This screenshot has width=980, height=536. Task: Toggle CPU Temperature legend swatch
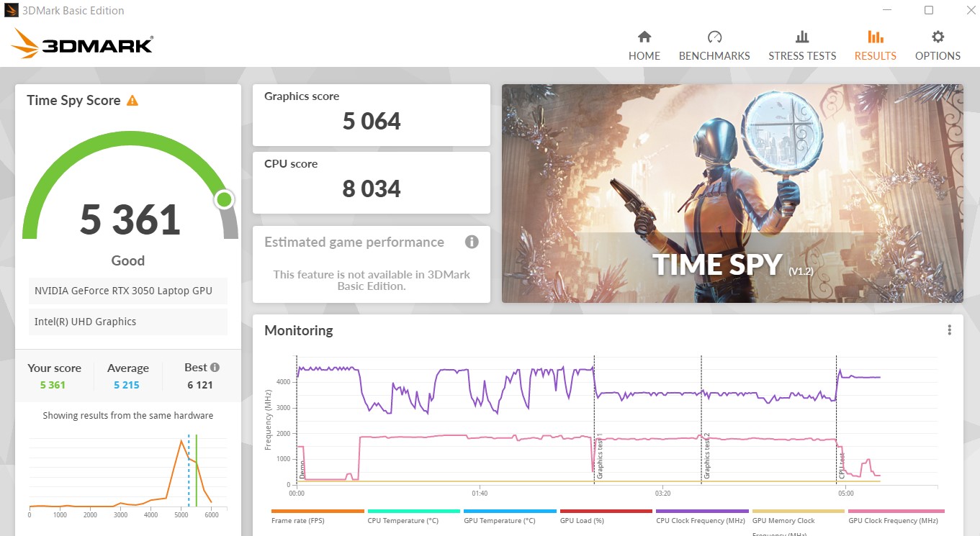coord(414,511)
